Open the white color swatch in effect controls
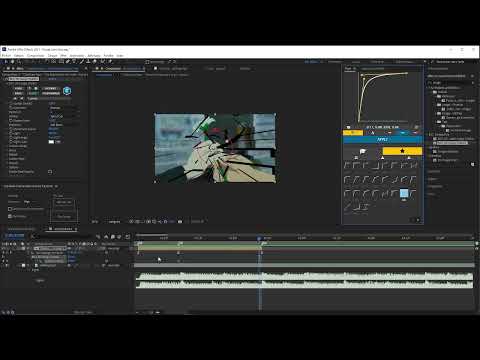Image resolution: width=480 pixels, height=360 pixels. [51, 142]
